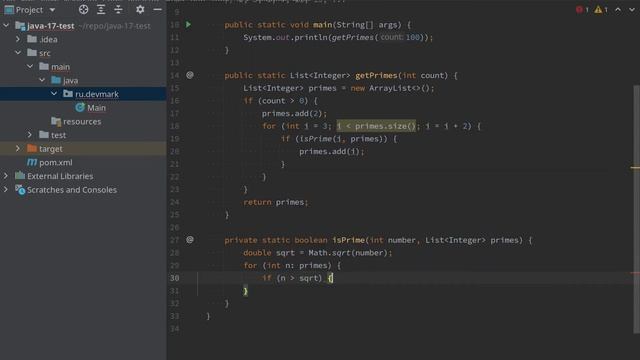Expand the .idea folder
Image resolution: width=640 pixels, height=360 pixels.
(18, 39)
